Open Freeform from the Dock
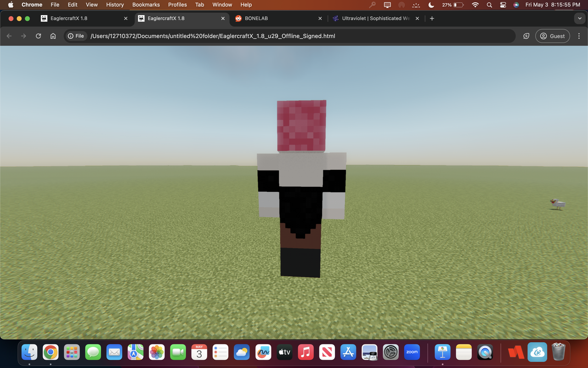The width and height of the screenshot is (588, 368). point(263,352)
